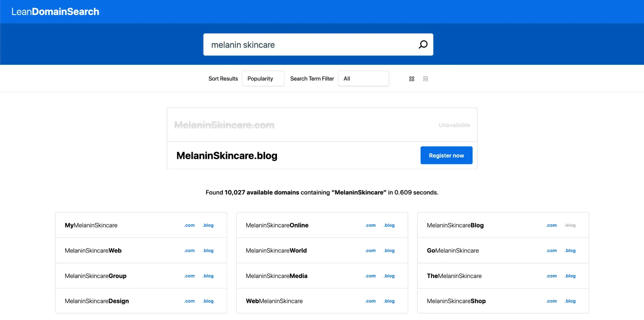Open WebMelaninSkincare .blog link
The height and width of the screenshot is (320, 644).
[x=389, y=301]
